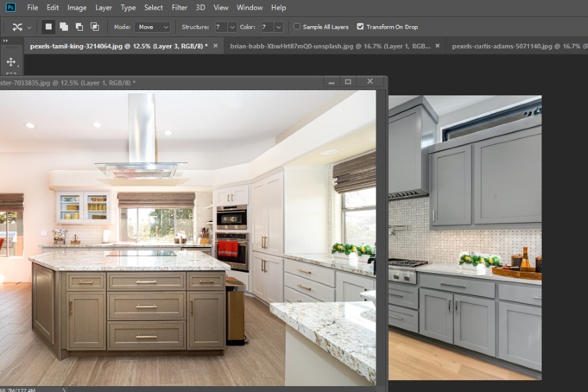The width and height of the screenshot is (588, 392).
Task: Select the Move tool in the toolbar
Action: (10, 61)
